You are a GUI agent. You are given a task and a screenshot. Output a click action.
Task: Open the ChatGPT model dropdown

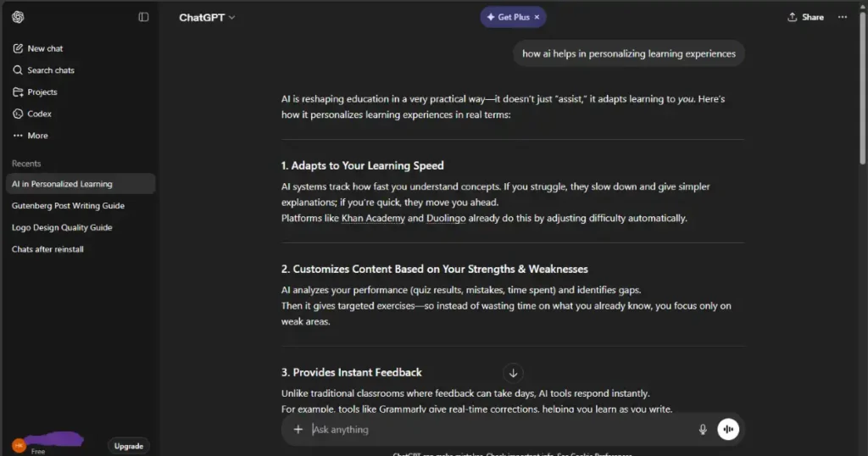click(x=207, y=18)
